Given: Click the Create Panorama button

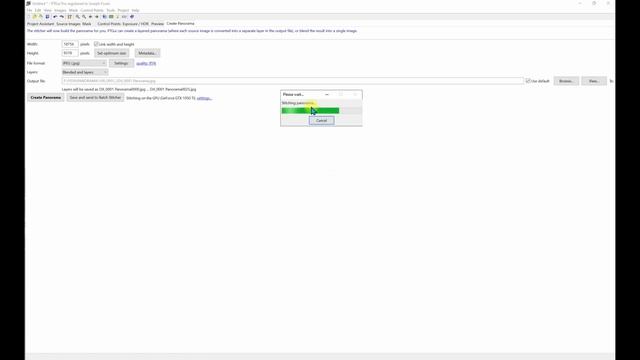Looking at the screenshot, I should pos(46,98).
